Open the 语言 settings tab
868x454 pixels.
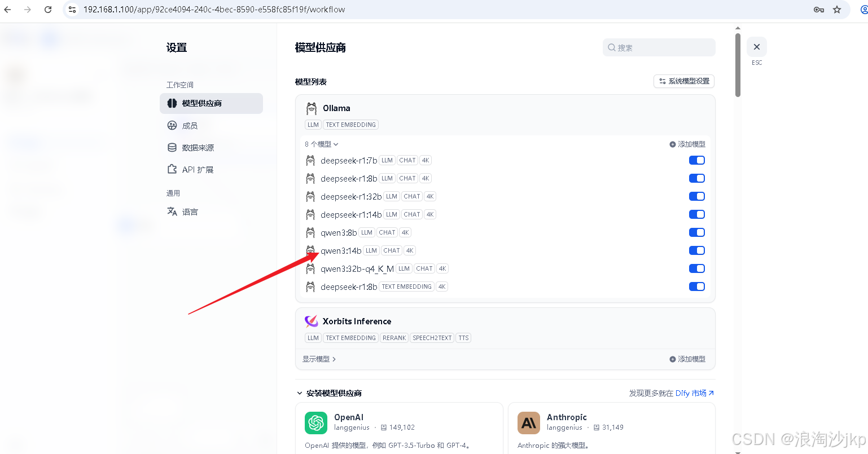212,212
